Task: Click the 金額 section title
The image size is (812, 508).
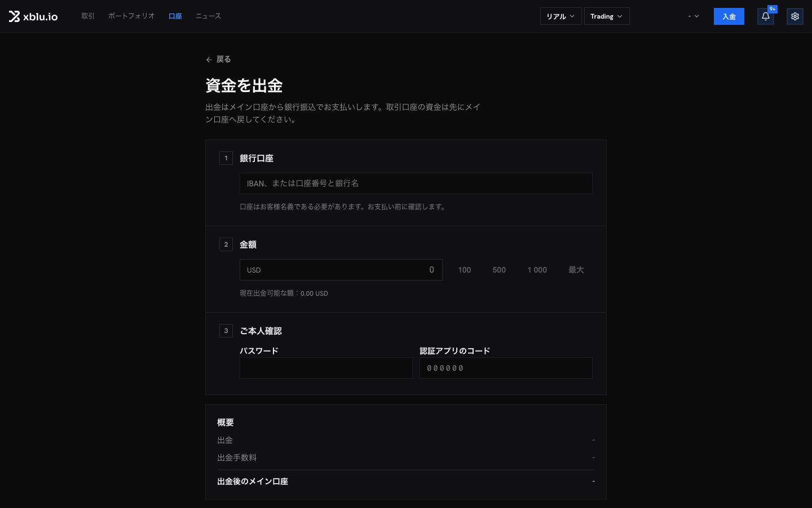Action: click(248, 244)
